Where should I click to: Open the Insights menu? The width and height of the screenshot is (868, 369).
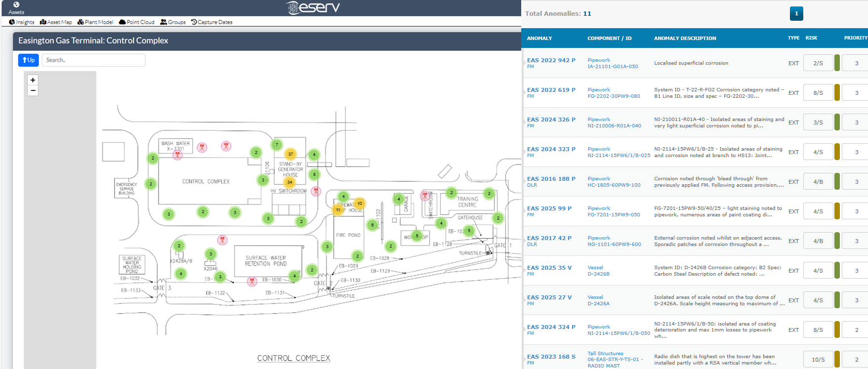[22, 22]
